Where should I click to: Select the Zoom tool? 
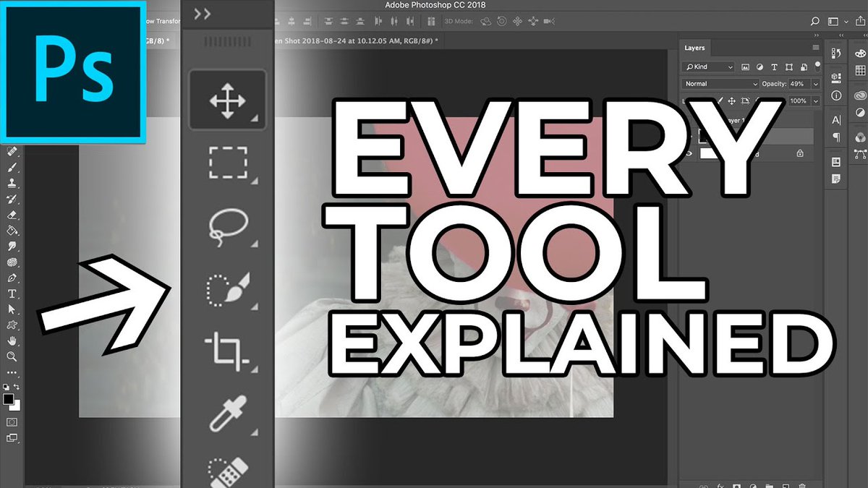11,356
